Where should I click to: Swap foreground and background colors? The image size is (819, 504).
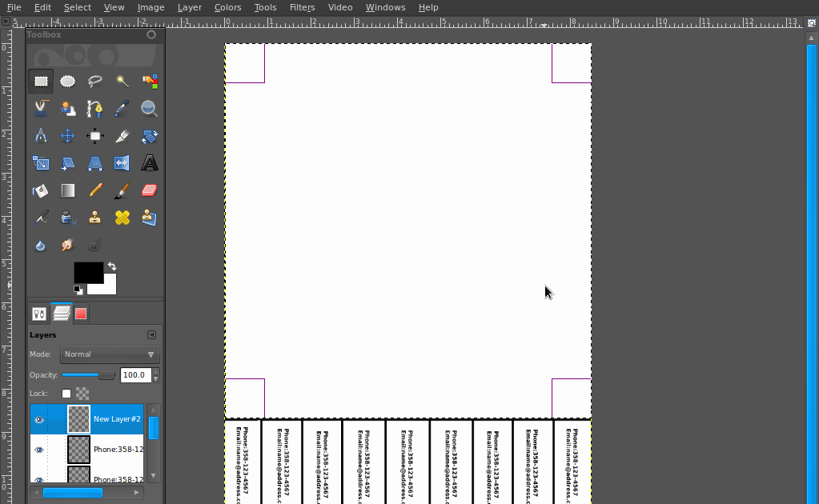[112, 266]
